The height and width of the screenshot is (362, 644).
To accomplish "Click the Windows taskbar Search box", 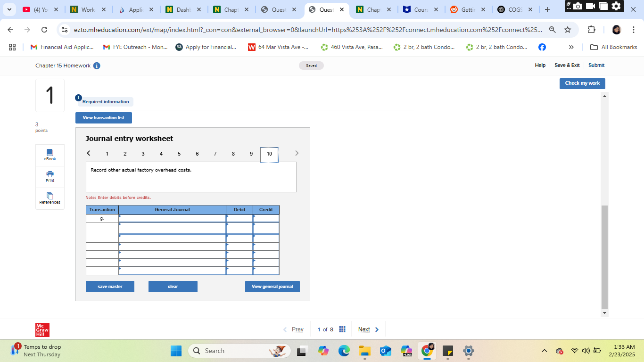I will 239,351.
